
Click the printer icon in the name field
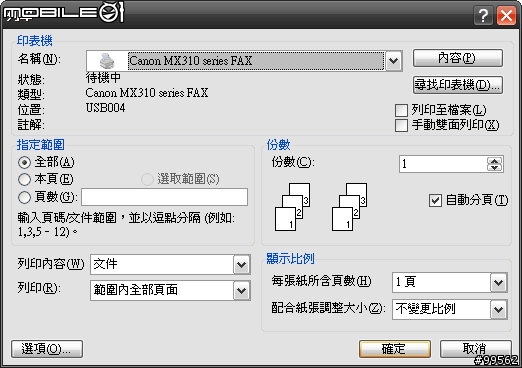coord(107,61)
